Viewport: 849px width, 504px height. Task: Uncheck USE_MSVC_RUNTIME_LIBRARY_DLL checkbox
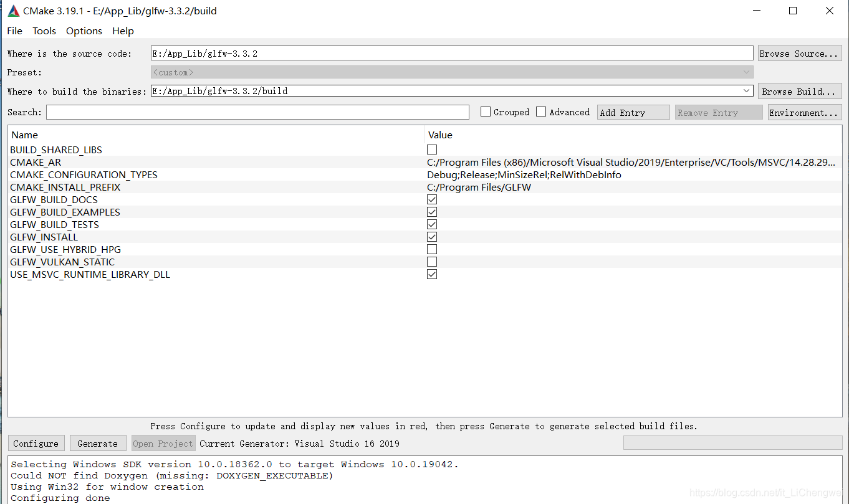tap(432, 274)
